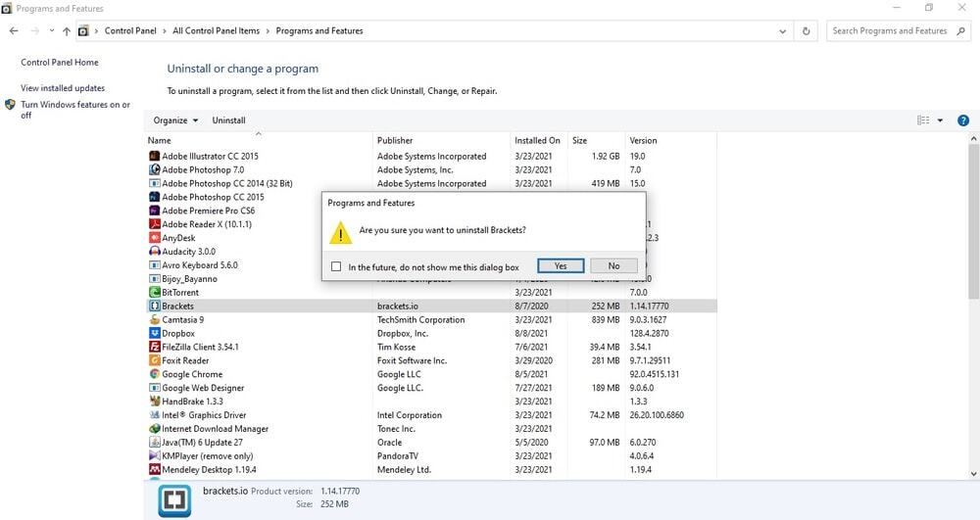Click the Bijoy_Bayanno program icon
The image size is (980, 520).
(x=155, y=279)
